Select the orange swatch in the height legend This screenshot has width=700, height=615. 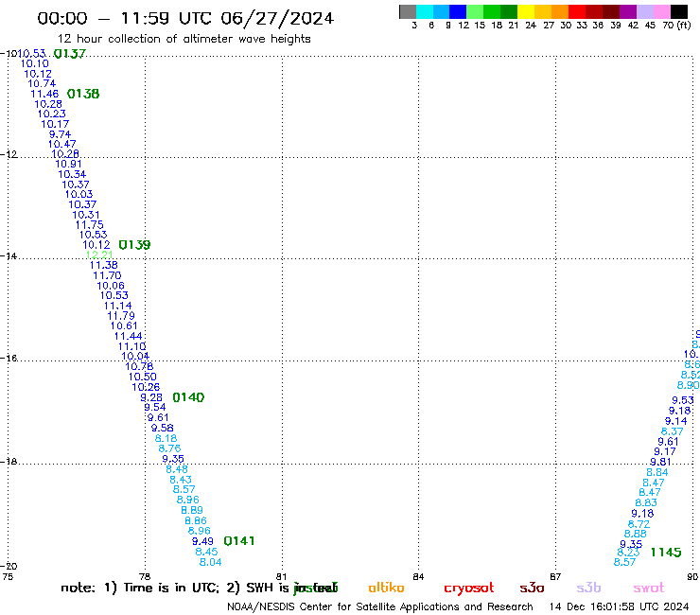(560, 11)
